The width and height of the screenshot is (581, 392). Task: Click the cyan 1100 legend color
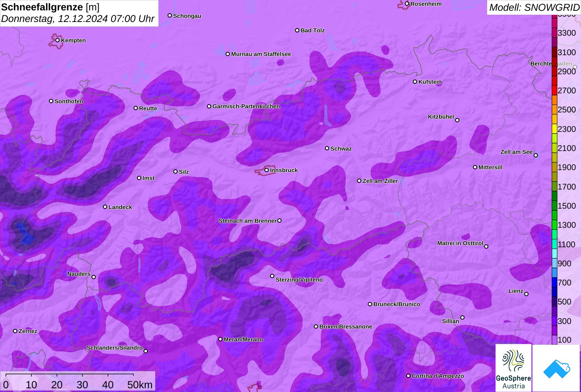[554, 244]
